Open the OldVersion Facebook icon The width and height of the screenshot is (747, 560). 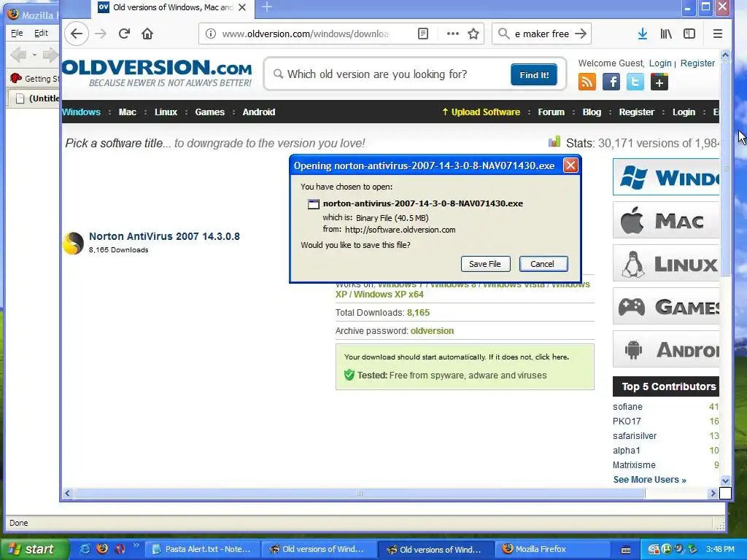(x=611, y=82)
